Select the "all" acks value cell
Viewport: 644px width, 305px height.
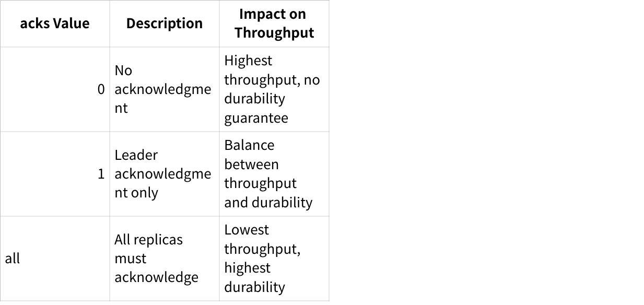(x=55, y=259)
